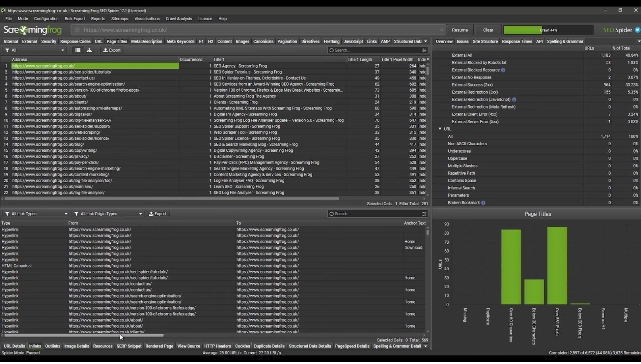This screenshot has height=364, width=641.
Task: Click info icon next to Broken Bookmark
Action: 483,203
